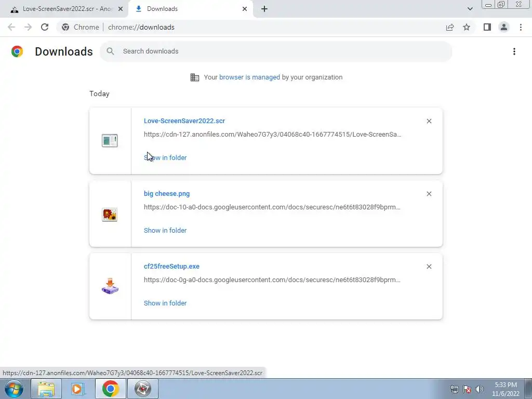Click the Chrome taskbar icon
The width and height of the screenshot is (532, 399).
pos(110,389)
